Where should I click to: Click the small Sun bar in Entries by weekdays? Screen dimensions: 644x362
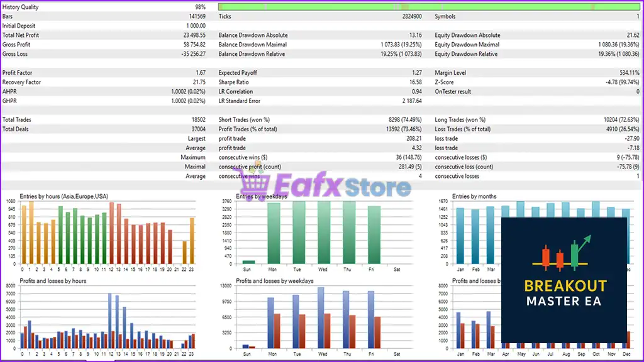click(248, 262)
